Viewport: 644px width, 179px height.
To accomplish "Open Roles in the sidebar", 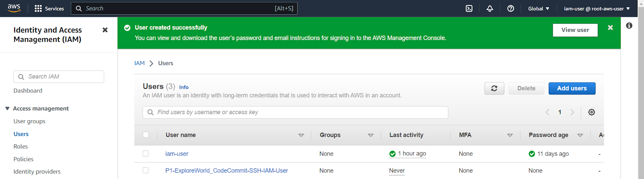I will [21, 147].
